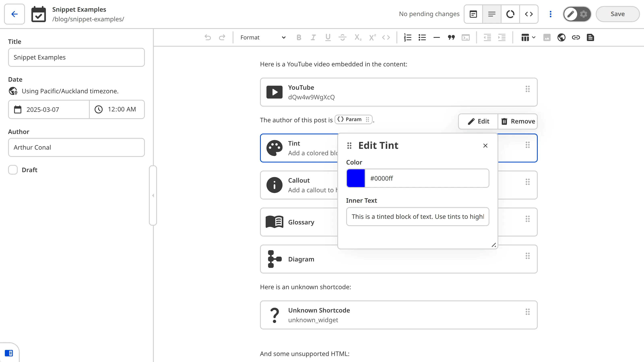This screenshot has height=362, width=644.
Task: Open the Format dropdown
Action: click(x=261, y=37)
